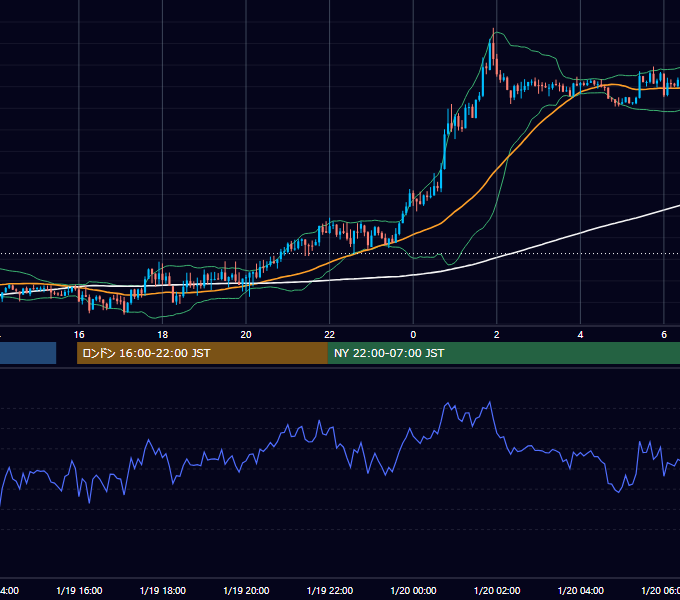The width and height of the screenshot is (680, 600).
Task: Click the 4 hour label on price chart axis
Action: 580,335
